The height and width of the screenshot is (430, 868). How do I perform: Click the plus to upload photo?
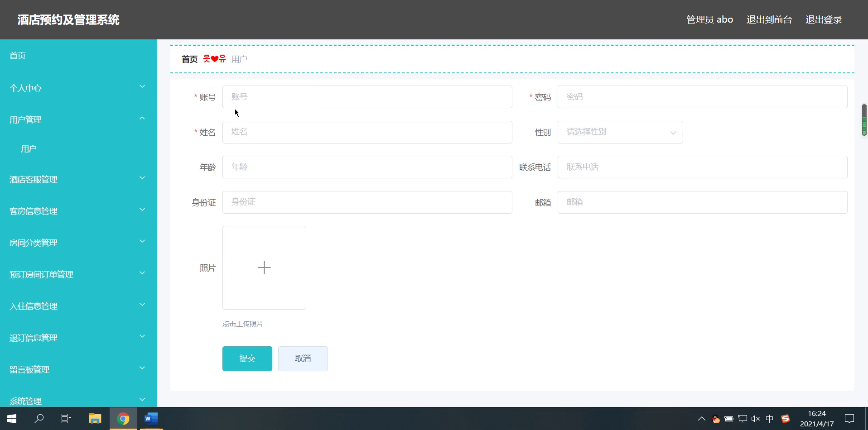pyautogui.click(x=264, y=268)
